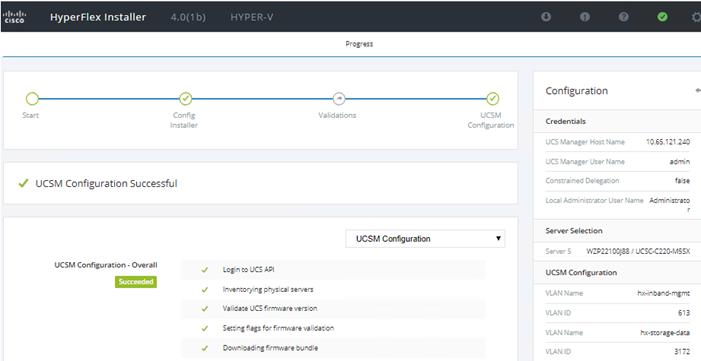The height and width of the screenshot is (361, 701).
Task: Click VLAN ID value 613
Action: click(684, 313)
